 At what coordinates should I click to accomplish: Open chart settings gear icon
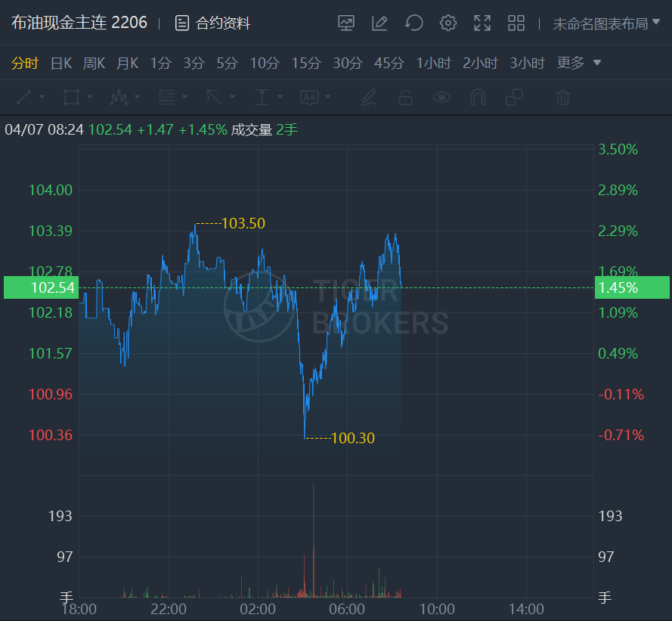pos(448,23)
